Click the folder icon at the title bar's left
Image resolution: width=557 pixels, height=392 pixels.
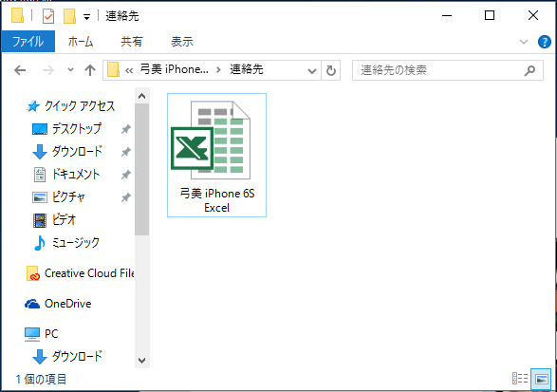click(17, 16)
